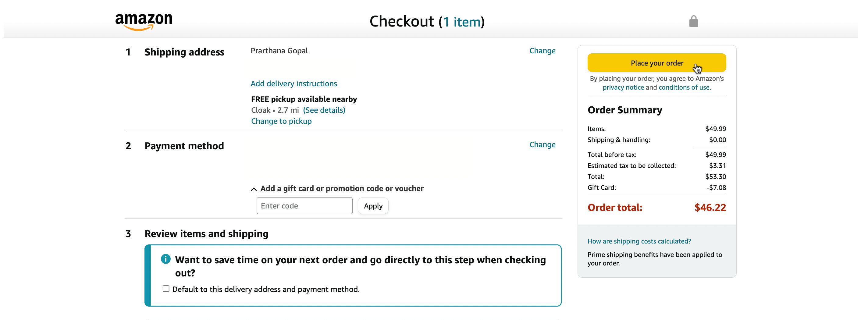Open 'How are shipping costs calculated?' link

(639, 241)
